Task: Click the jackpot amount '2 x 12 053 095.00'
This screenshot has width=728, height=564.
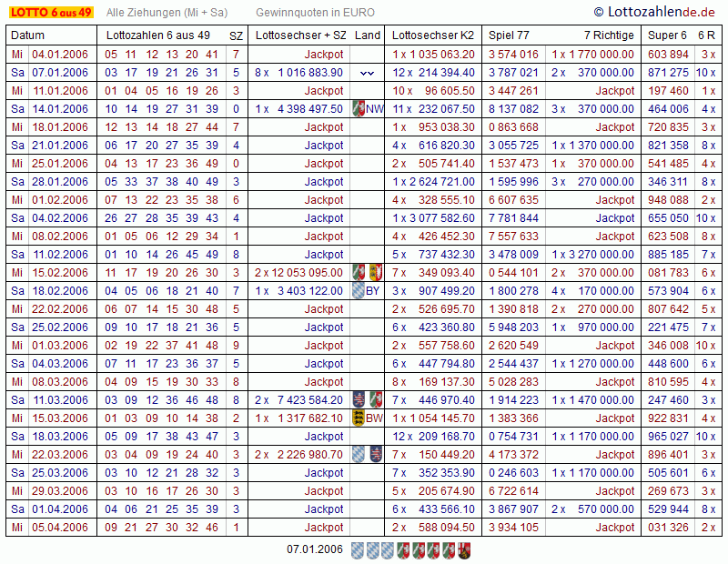Action: click(298, 273)
